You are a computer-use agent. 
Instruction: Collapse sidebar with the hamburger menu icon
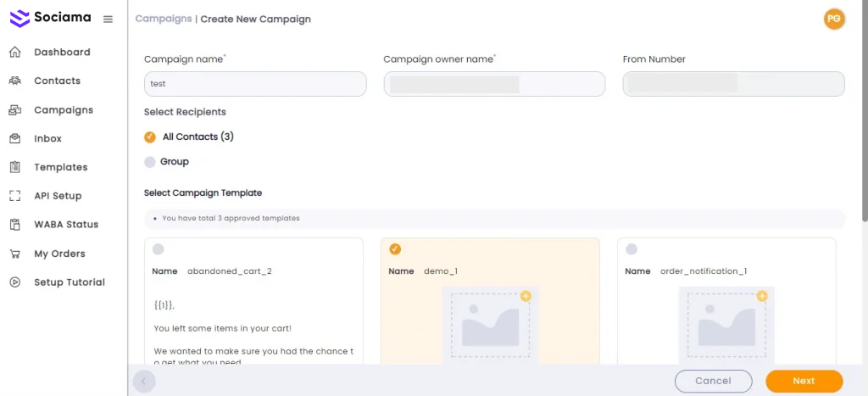[x=108, y=19]
